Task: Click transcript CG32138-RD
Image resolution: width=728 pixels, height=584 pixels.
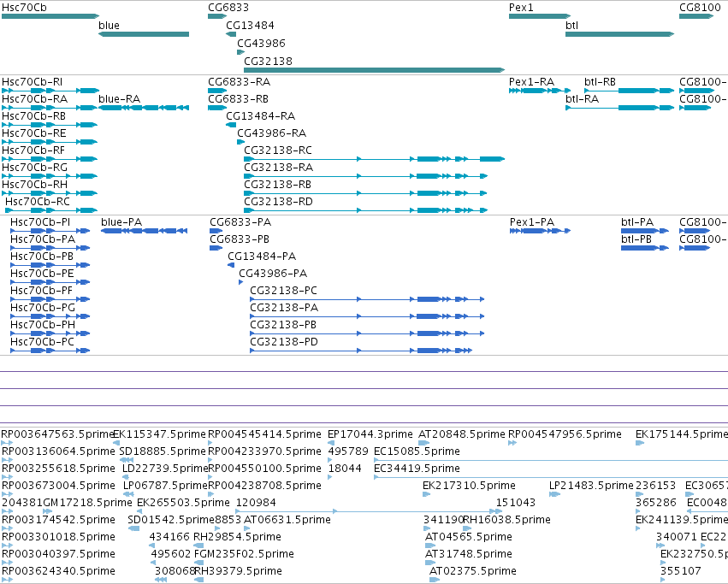Action: pyautogui.click(x=279, y=202)
